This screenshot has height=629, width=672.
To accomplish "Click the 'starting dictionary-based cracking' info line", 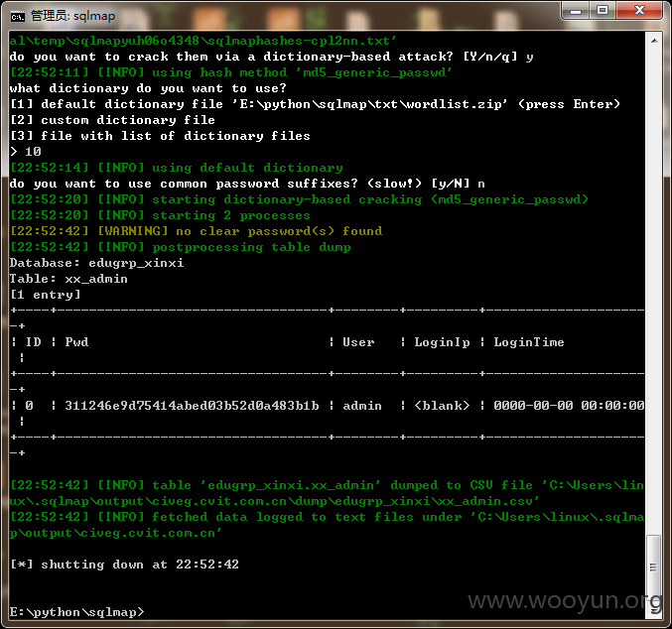I will (299, 199).
